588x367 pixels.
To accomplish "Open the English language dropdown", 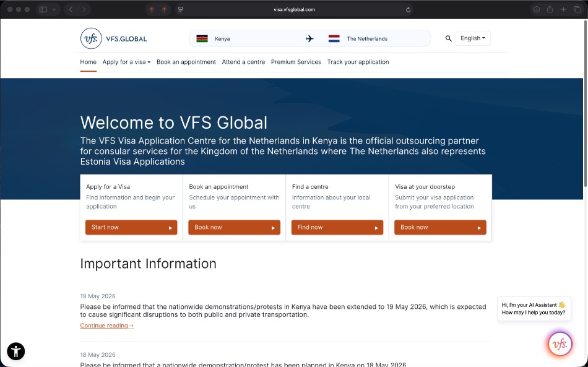I will coord(472,38).
